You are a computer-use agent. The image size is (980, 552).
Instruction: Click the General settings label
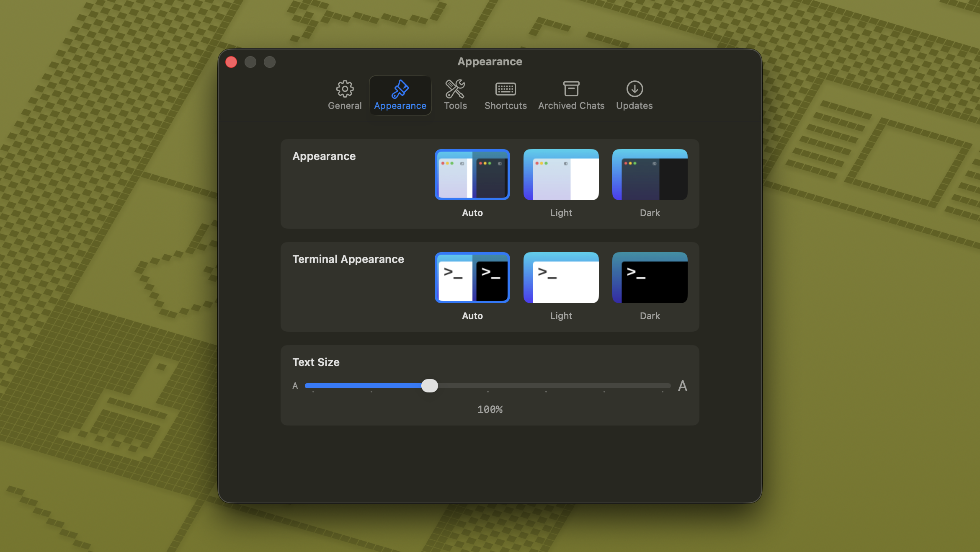[344, 106]
